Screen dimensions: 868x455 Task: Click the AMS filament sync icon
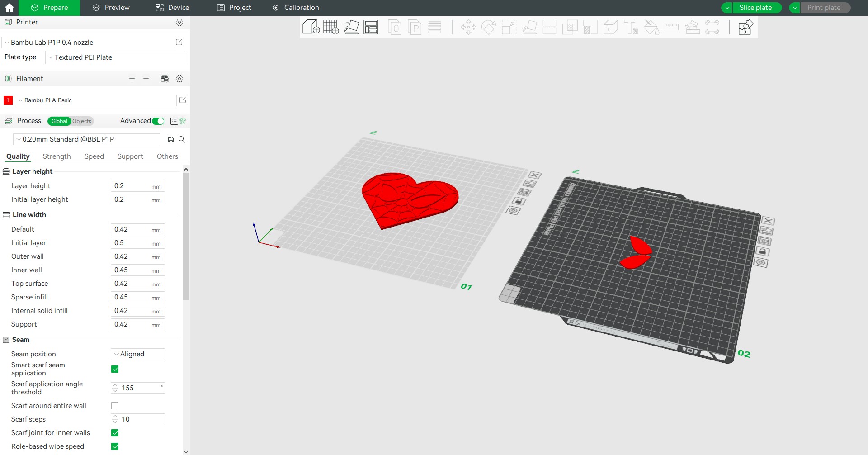165,79
